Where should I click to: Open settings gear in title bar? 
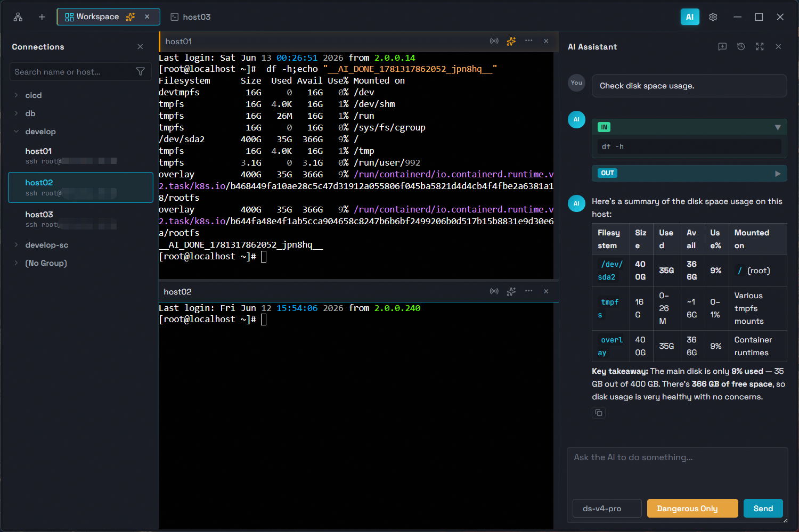[713, 17]
